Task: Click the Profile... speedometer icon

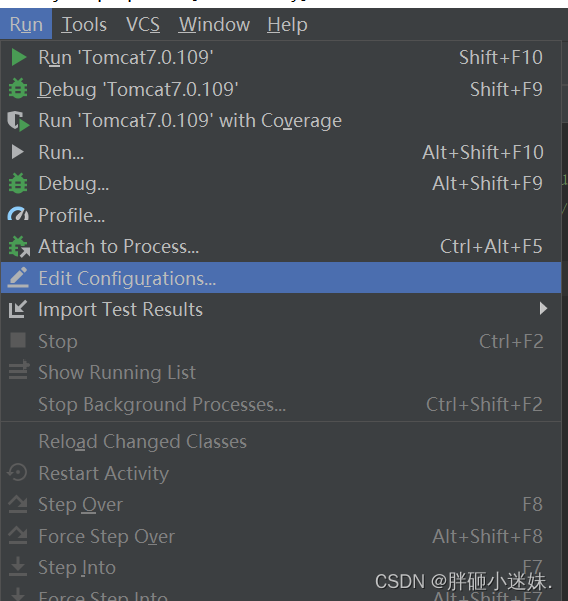Action: pos(18,215)
